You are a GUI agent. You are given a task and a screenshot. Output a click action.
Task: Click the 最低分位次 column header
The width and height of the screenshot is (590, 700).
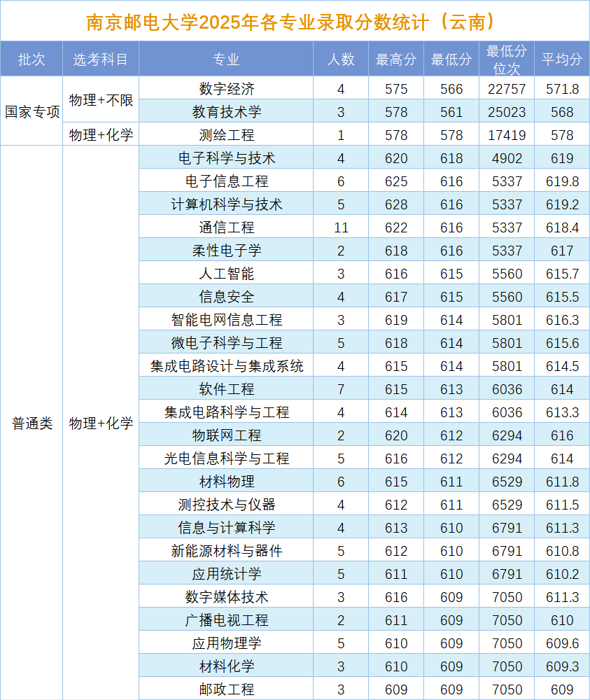pyautogui.click(x=507, y=59)
